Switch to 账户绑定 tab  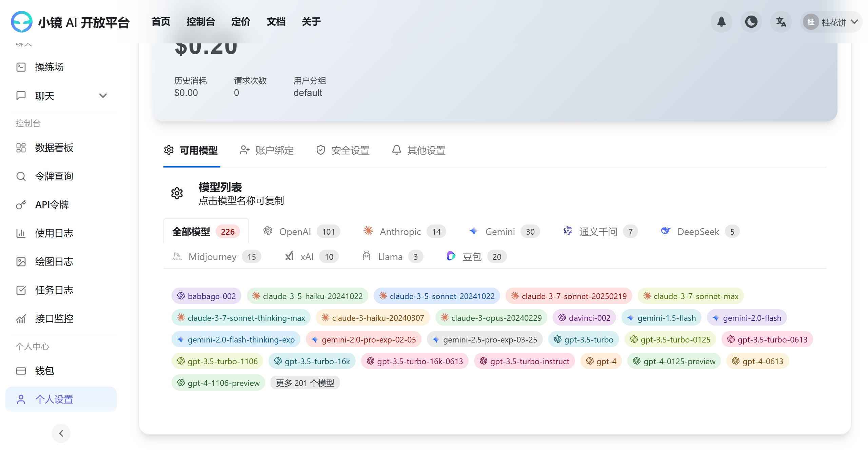pyautogui.click(x=267, y=151)
